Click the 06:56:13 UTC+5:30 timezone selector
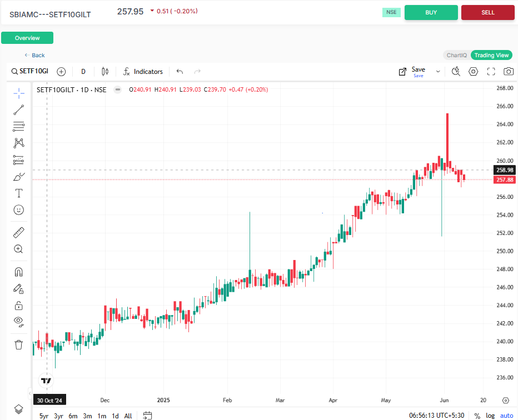Screen dimensions: 518x420 click(x=437, y=416)
